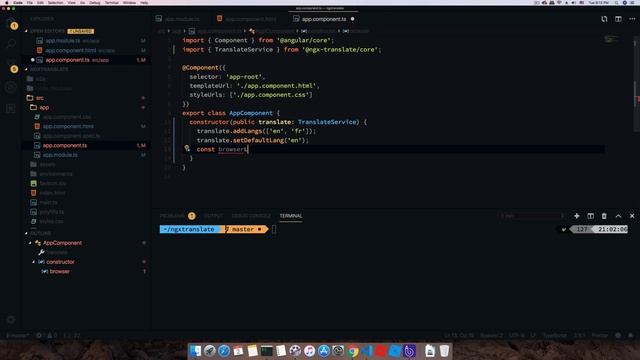Split the editor to the right

(618, 19)
